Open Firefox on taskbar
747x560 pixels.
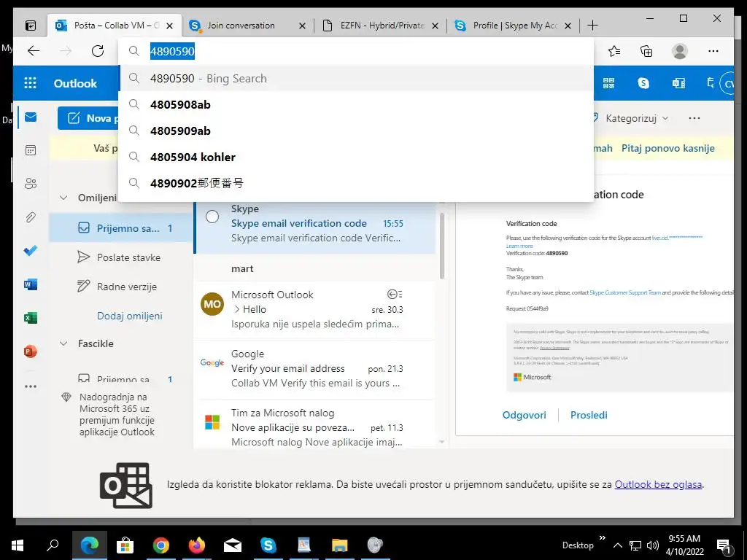point(197,545)
